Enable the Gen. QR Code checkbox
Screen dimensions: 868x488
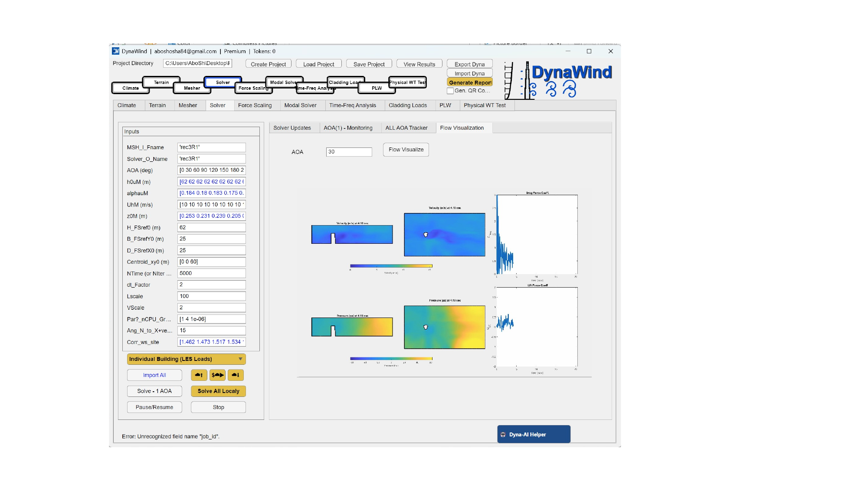[451, 91]
